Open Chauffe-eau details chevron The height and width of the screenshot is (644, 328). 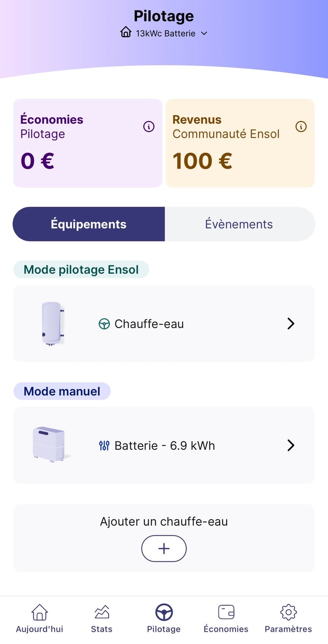(291, 324)
